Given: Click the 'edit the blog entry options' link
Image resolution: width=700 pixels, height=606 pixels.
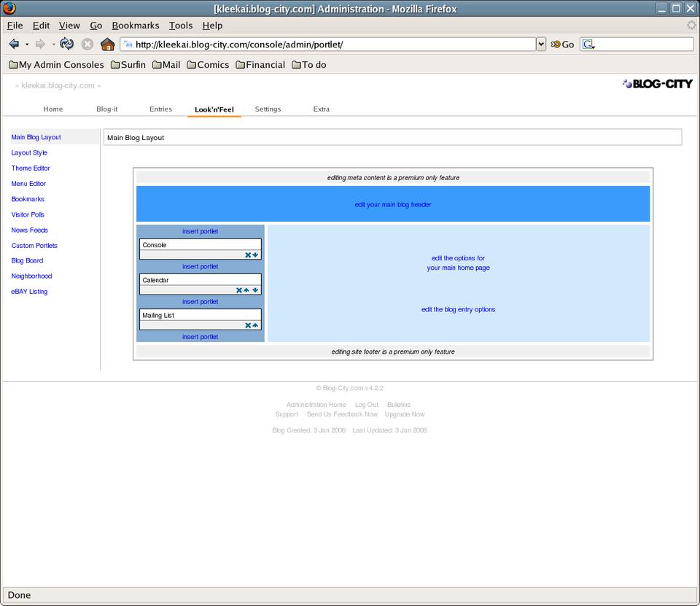Looking at the screenshot, I should click(x=458, y=310).
